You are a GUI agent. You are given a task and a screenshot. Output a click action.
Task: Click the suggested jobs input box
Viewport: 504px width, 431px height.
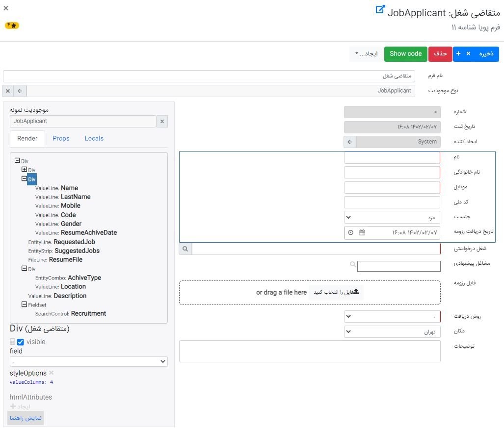(x=398, y=266)
